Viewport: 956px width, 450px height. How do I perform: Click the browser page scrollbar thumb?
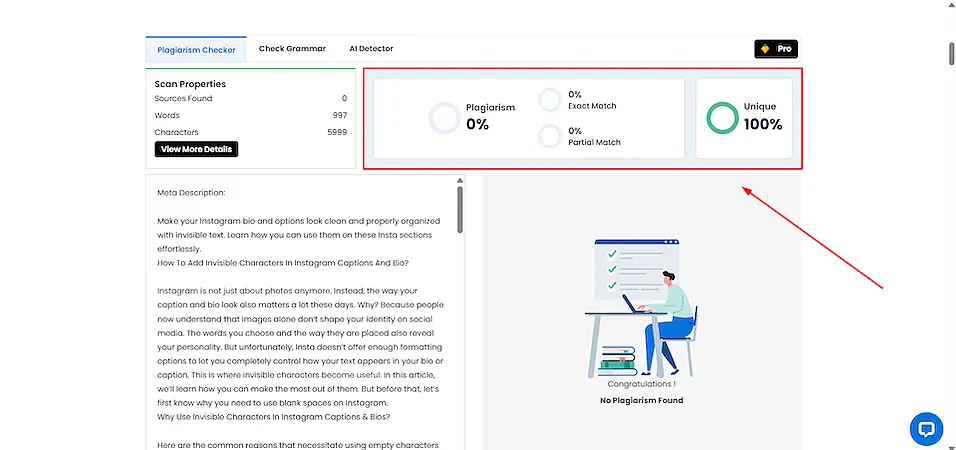[x=951, y=53]
